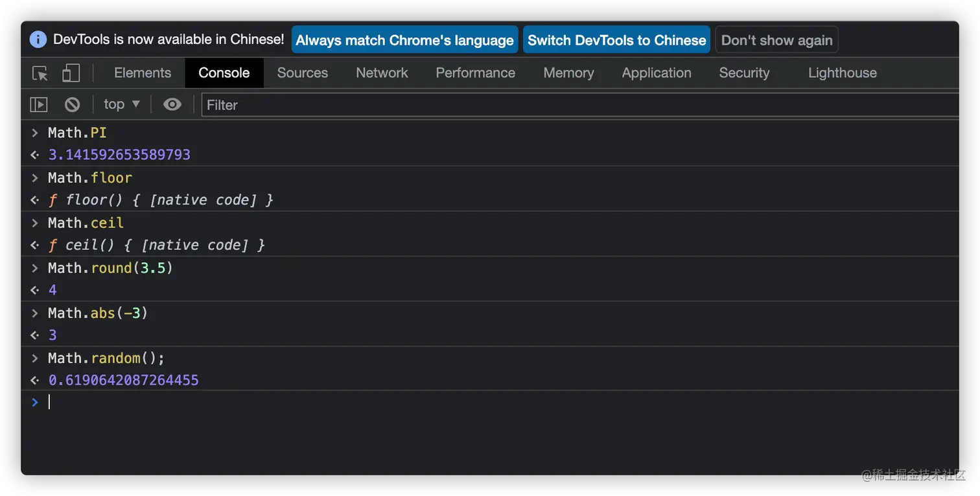Show the console sidebar panel
Screen dimensions: 980x496
tap(39, 104)
